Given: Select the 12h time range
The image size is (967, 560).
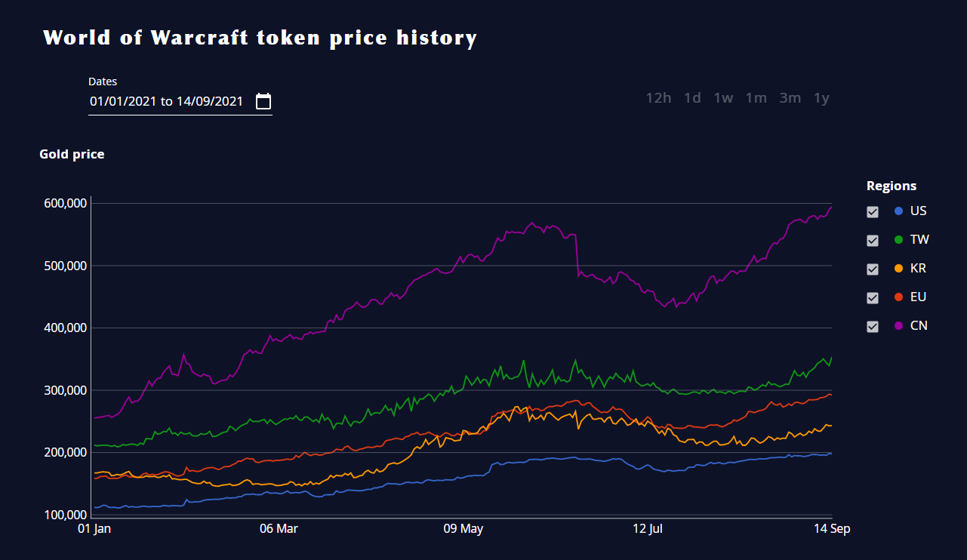Looking at the screenshot, I should tap(658, 98).
